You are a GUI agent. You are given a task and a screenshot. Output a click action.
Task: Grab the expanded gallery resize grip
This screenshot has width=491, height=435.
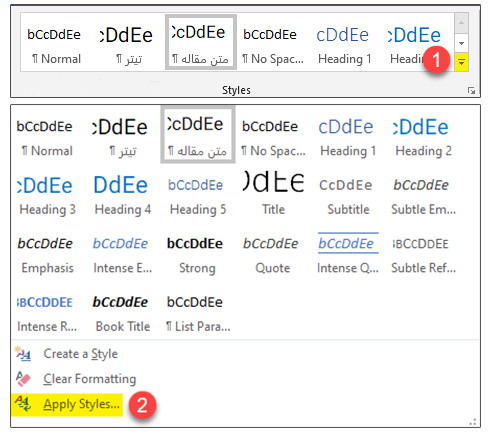click(473, 422)
